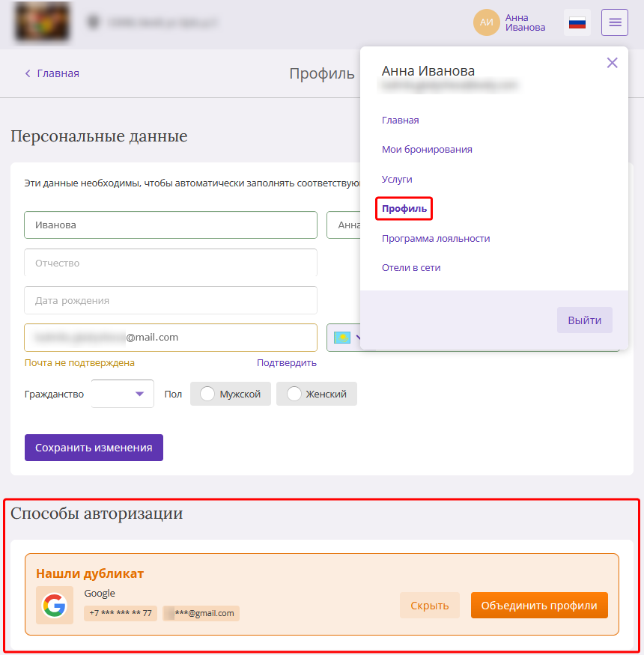Open Мои бронирования in menu
644x655 pixels.
(427, 149)
